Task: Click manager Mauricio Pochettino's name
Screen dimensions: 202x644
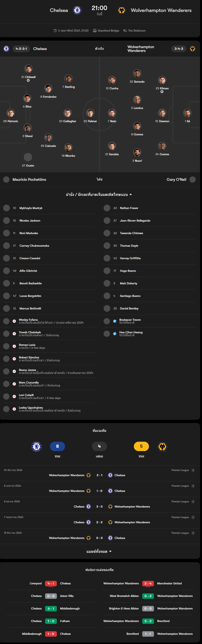Action: [29, 180]
